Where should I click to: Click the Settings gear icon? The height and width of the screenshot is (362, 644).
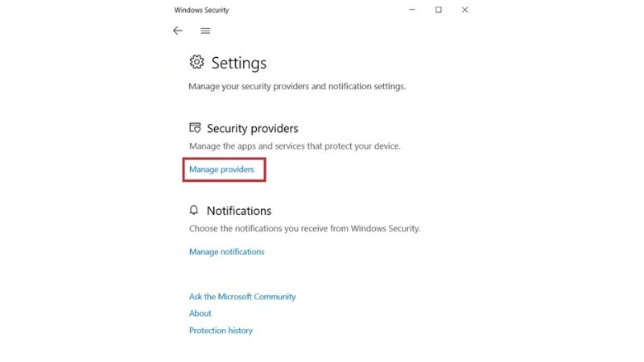coord(196,62)
